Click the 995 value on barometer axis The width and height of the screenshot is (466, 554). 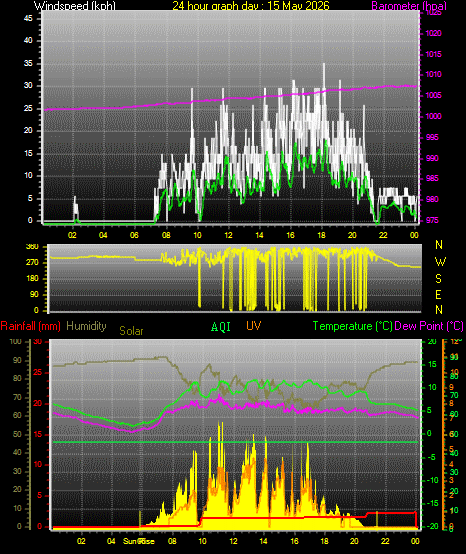[x=432, y=137]
